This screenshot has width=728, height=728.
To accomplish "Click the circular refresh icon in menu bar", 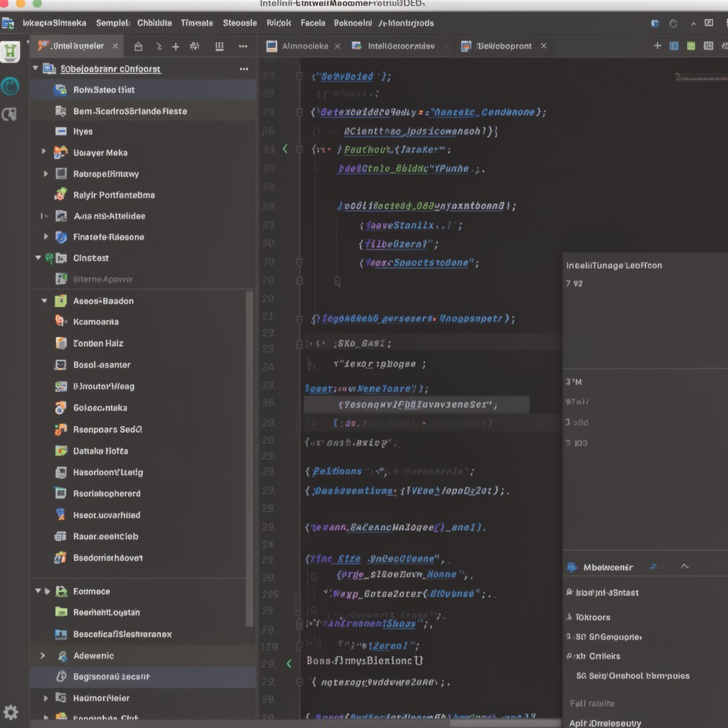I will point(673,23).
